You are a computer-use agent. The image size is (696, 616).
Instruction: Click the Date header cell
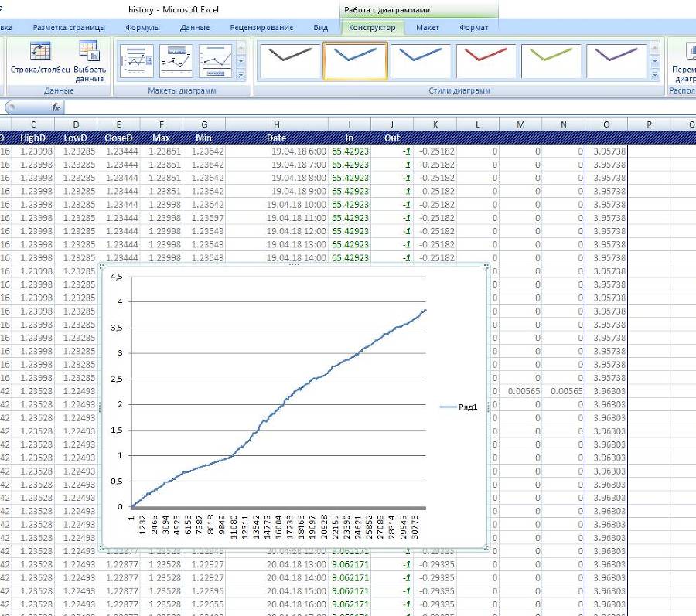click(277, 138)
